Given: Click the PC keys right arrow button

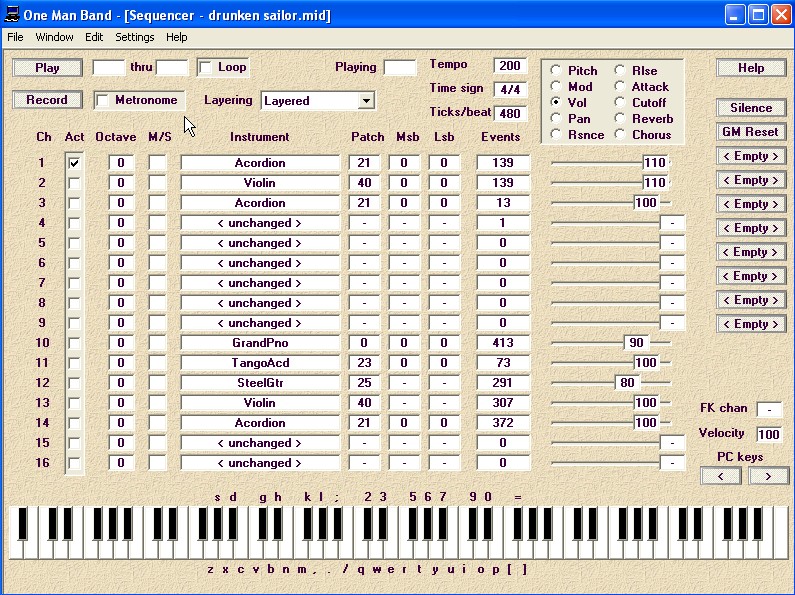Looking at the screenshot, I should tap(769, 476).
